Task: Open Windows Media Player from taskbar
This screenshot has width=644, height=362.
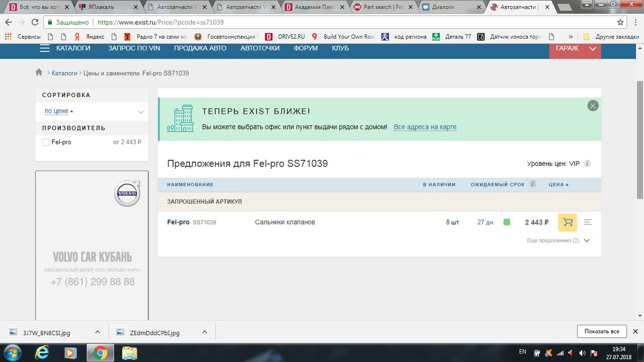Action: [70, 352]
